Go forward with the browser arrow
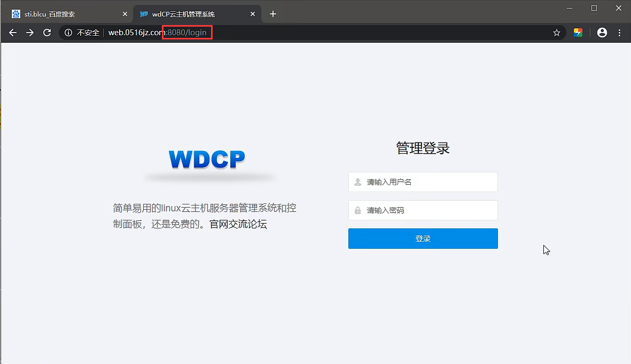 click(x=30, y=33)
